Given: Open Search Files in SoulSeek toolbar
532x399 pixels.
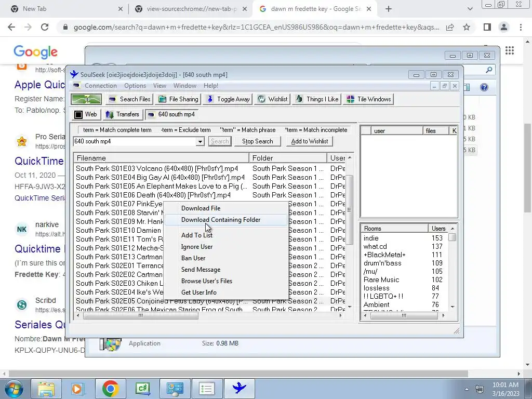Looking at the screenshot, I should (129, 99).
